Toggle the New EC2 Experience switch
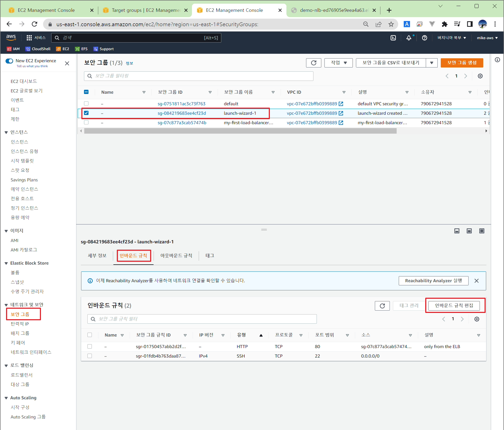The image size is (504, 430). tap(9, 61)
